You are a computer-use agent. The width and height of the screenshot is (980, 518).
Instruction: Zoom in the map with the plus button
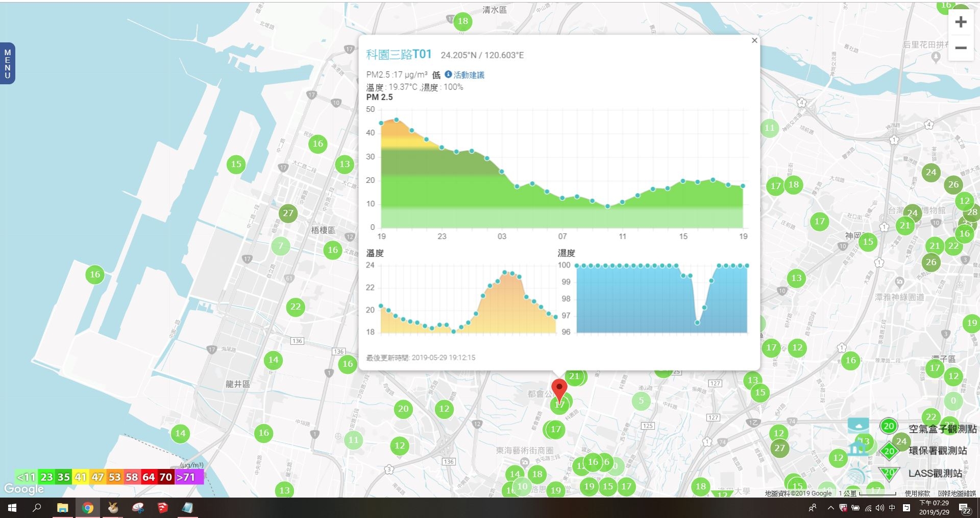(961, 22)
